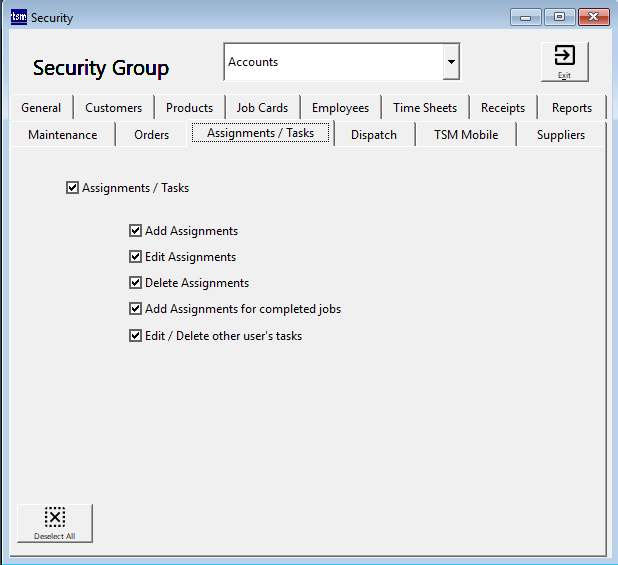This screenshot has height=565, width=618.
Task: Open the Reports tab
Action: pos(571,108)
